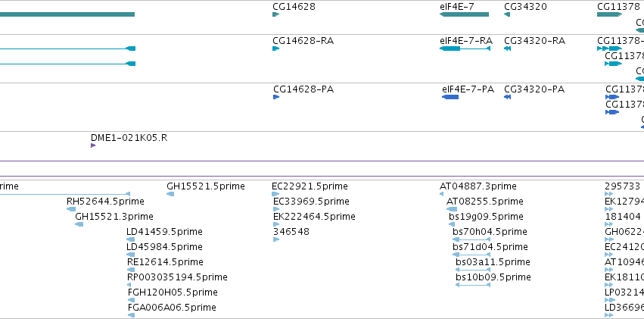The height and width of the screenshot is (319, 644).
Task: Select the eIF4E-7-RA transcript feature
Action: (465, 48)
